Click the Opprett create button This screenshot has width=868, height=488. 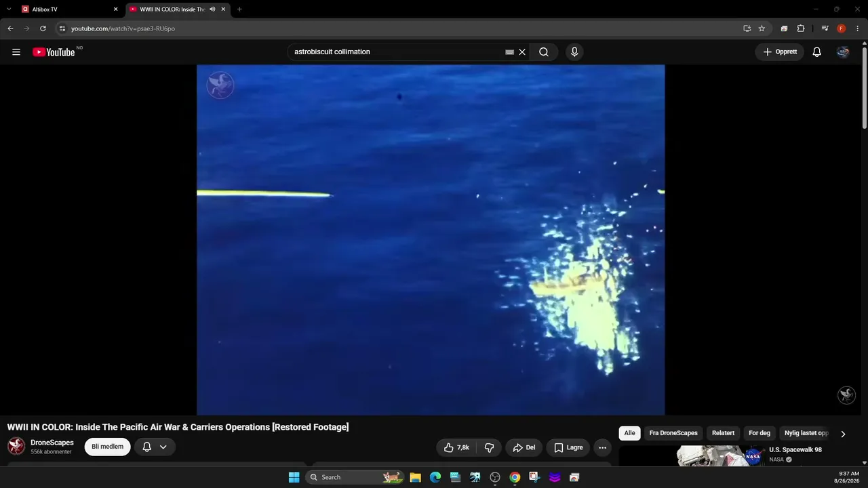pyautogui.click(x=780, y=52)
